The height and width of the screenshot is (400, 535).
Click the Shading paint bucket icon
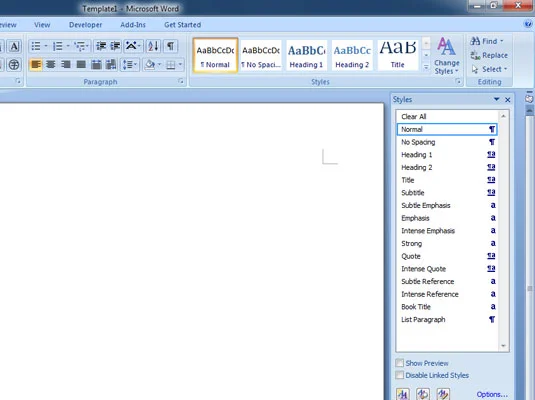pyautogui.click(x=149, y=64)
